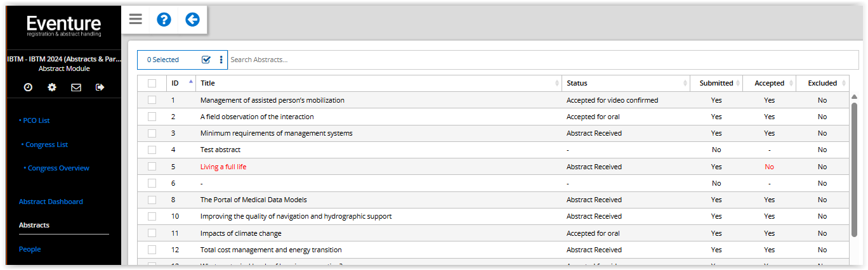Check the box for abstract ID 1
The image size is (868, 270).
tap(152, 100)
